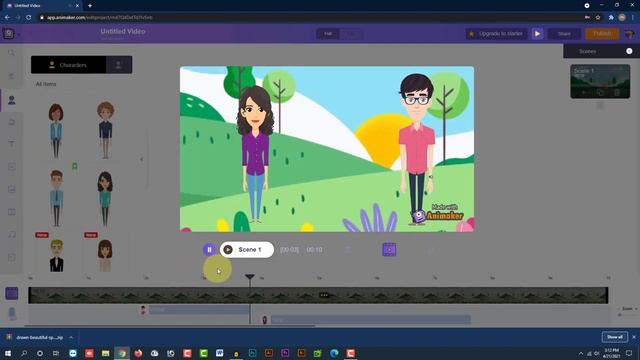Duplicate Scene 1 using copy icon

point(600,93)
